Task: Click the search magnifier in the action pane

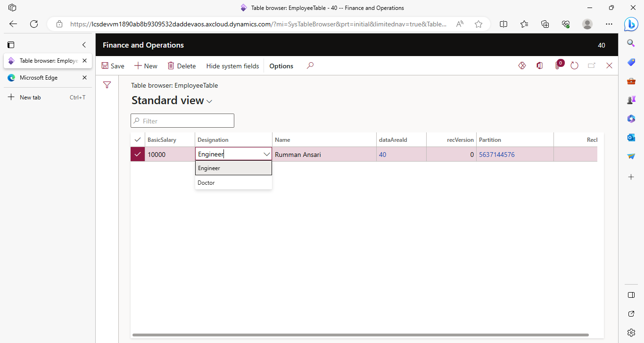Action: 310,66
